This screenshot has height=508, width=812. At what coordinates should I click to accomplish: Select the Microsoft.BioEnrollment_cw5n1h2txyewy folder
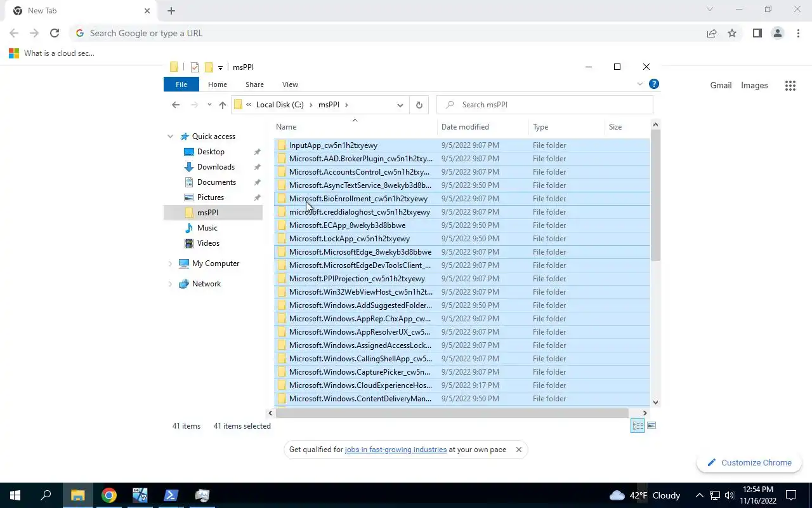(462, 199)
